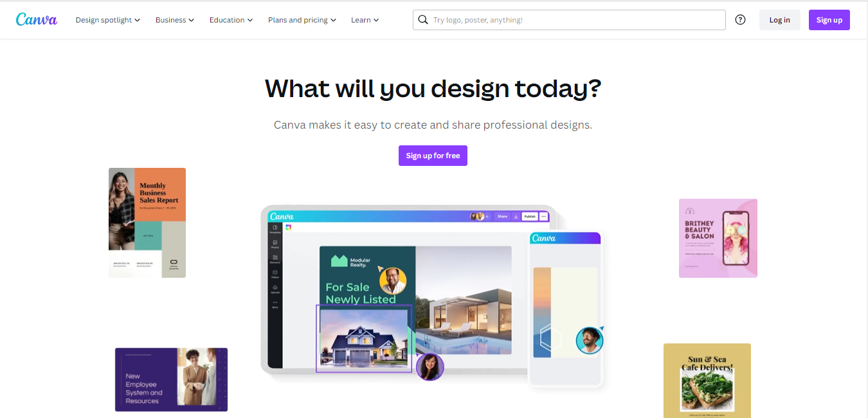The height and width of the screenshot is (418, 868).
Task: Click the Sign up for free button
Action: (x=433, y=156)
